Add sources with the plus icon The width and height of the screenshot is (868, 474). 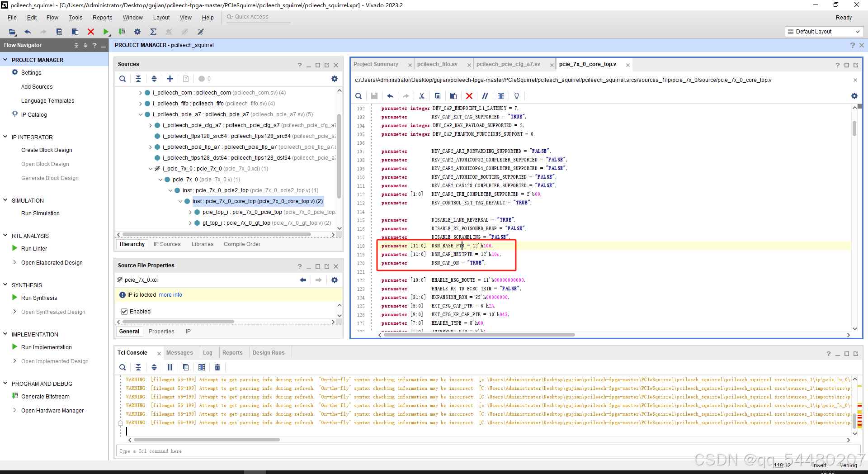coord(170,79)
